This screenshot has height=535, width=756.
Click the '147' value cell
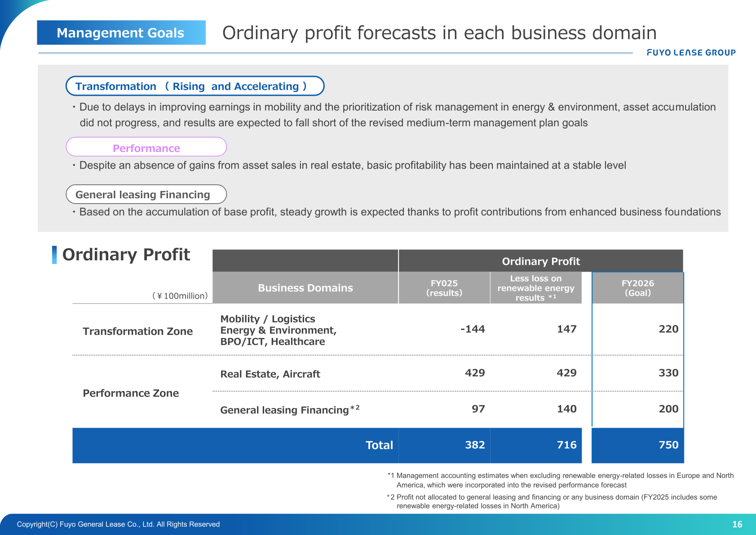tap(567, 329)
